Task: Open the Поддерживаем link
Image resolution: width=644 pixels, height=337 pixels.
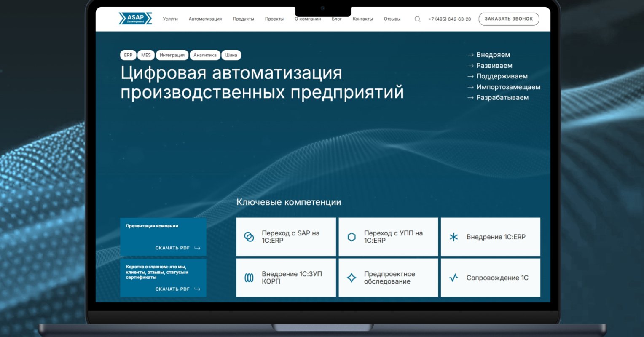Action: (x=502, y=76)
